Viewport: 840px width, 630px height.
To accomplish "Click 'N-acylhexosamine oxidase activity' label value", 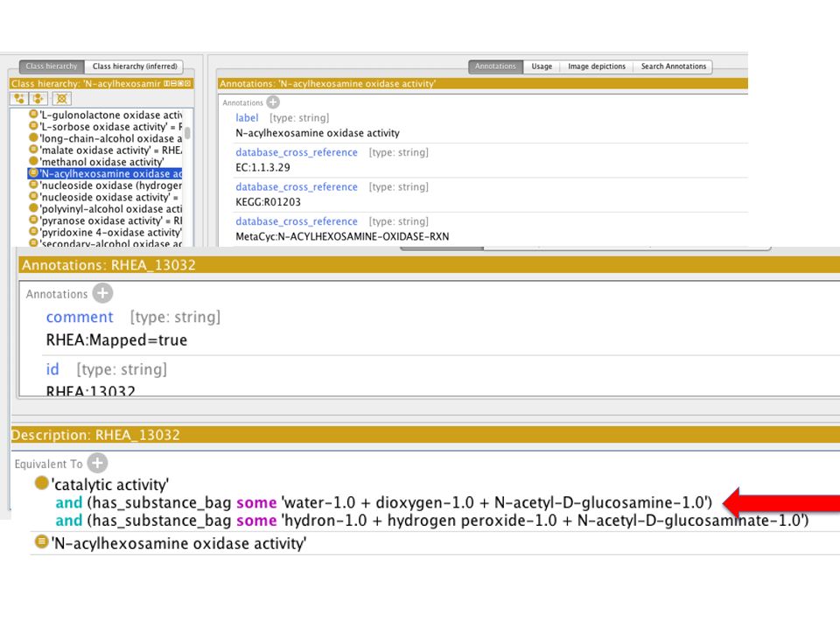I will (318, 133).
